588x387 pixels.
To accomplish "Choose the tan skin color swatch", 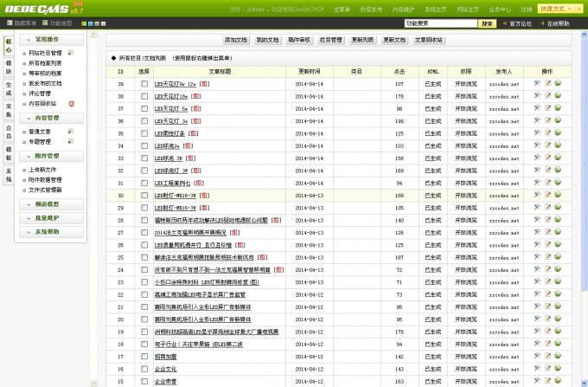I will [97, 23].
